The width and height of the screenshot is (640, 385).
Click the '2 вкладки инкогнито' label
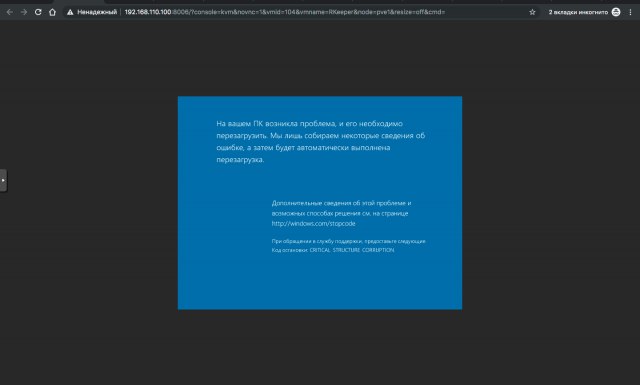pos(578,12)
